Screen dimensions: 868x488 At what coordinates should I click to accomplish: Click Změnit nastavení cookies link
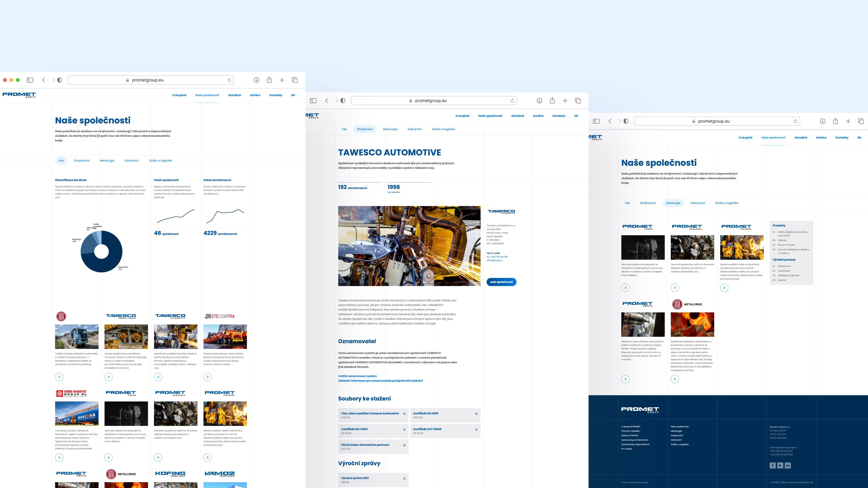pos(635,482)
